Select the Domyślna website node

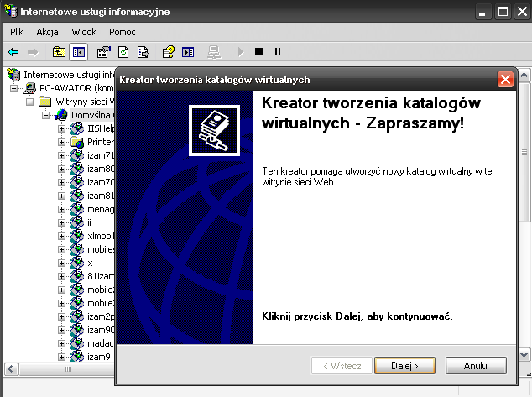pos(92,115)
